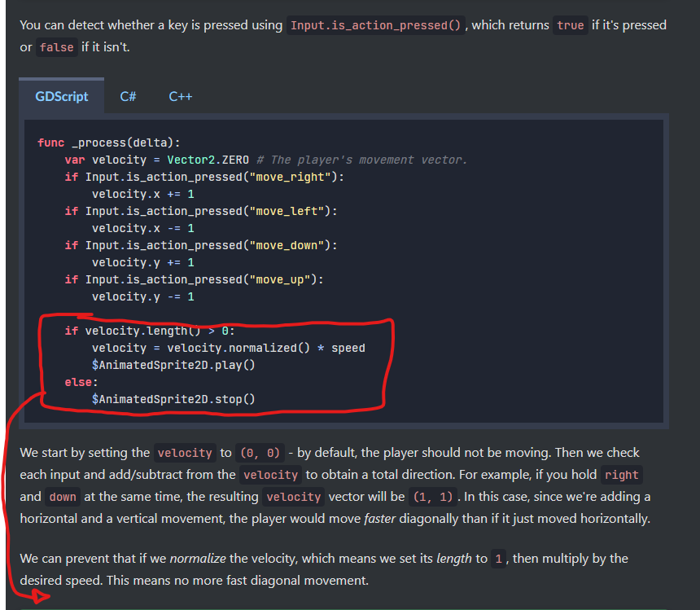The width and height of the screenshot is (700, 610).
Task: Click the $AnimatedSprite2D.stop() code line
Action: point(173,398)
